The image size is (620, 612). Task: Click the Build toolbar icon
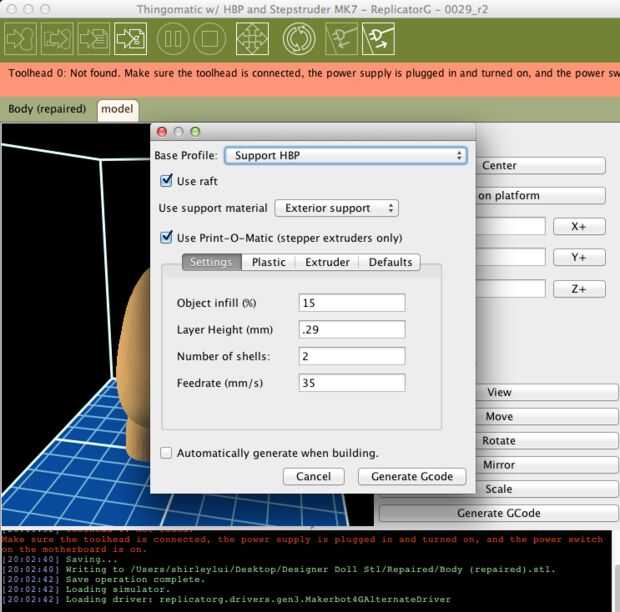point(22,39)
